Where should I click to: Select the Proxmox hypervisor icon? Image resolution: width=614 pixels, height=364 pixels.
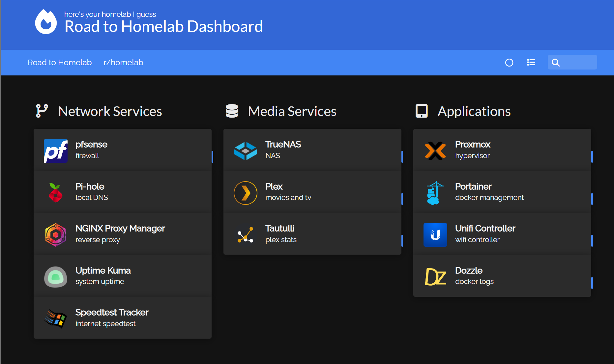(435, 151)
